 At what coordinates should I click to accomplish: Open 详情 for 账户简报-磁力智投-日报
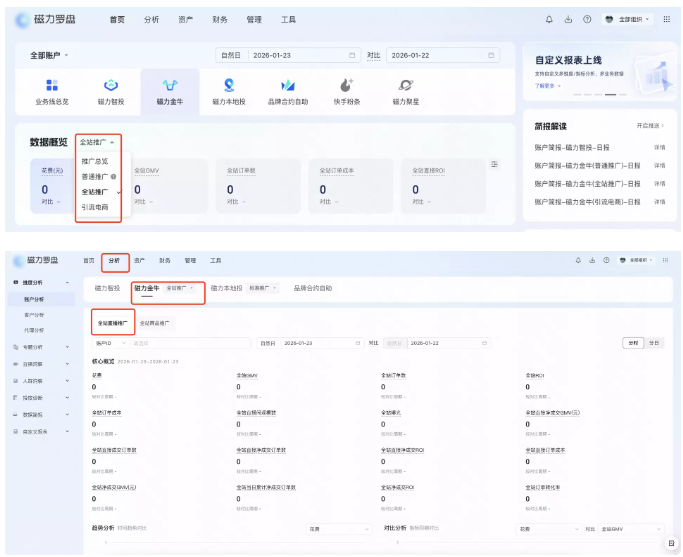tap(659, 148)
